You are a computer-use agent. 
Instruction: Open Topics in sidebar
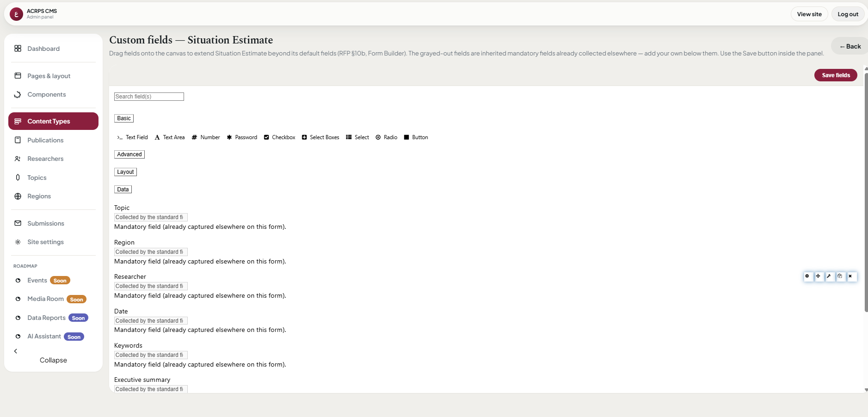[x=53, y=178]
